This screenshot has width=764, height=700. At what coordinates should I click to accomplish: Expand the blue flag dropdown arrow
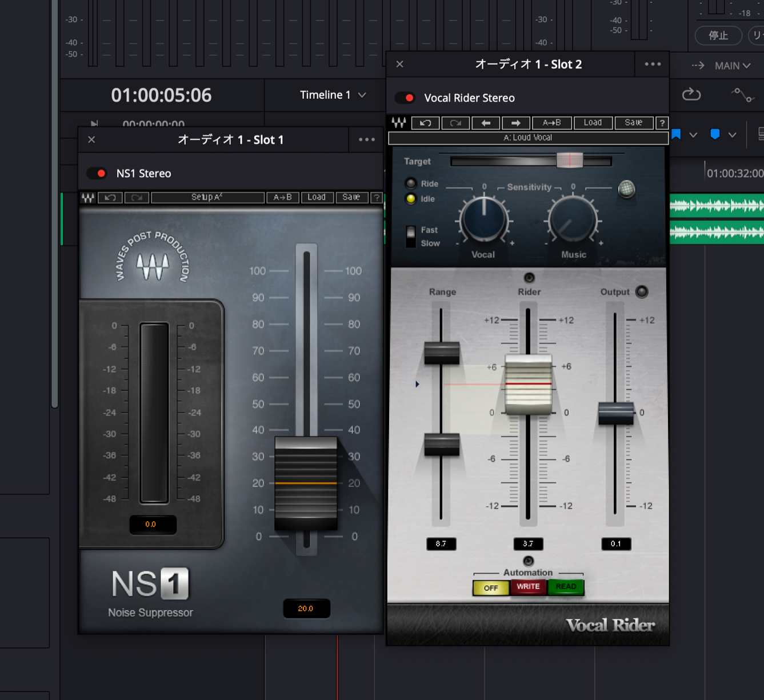tap(693, 135)
